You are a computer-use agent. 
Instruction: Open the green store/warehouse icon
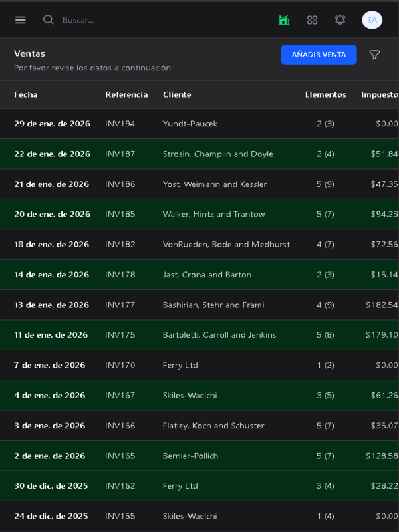click(284, 20)
